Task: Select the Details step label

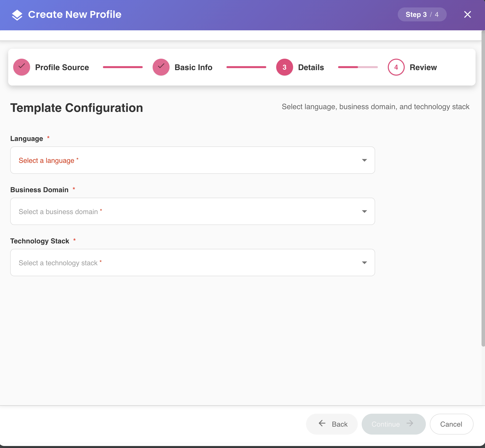Action: tap(311, 67)
